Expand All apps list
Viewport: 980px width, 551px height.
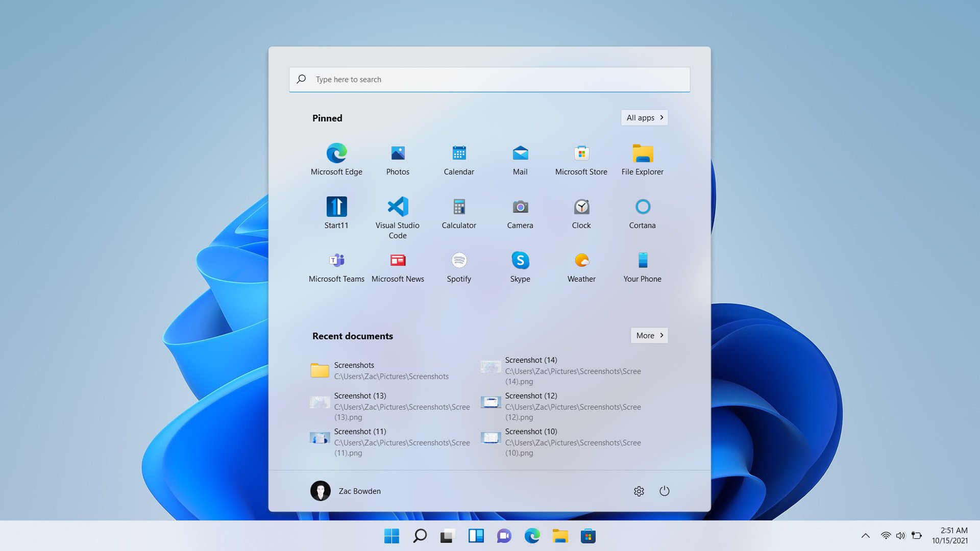click(x=644, y=118)
